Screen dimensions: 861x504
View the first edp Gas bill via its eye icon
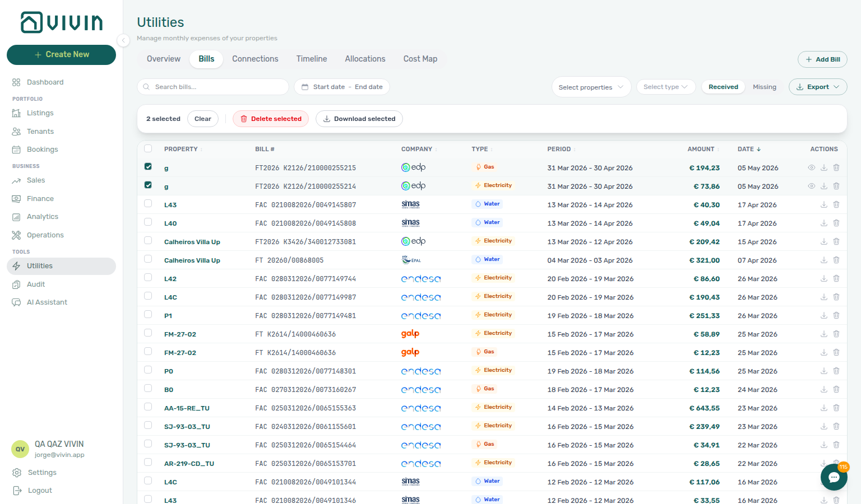811,167
